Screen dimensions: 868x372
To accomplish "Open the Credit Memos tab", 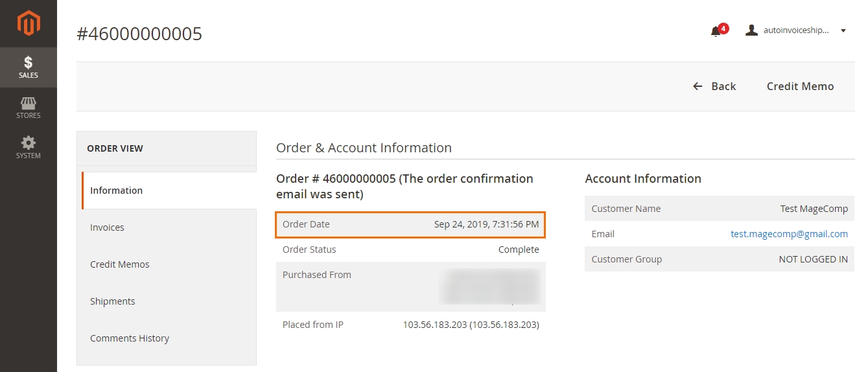I will click(x=119, y=264).
